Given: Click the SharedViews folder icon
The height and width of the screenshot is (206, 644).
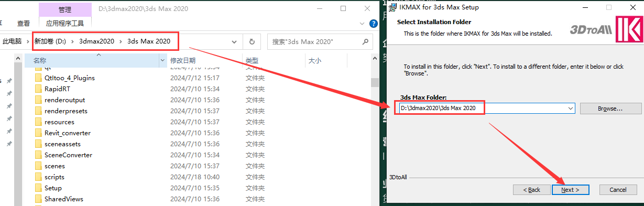Looking at the screenshot, I should tap(38, 199).
